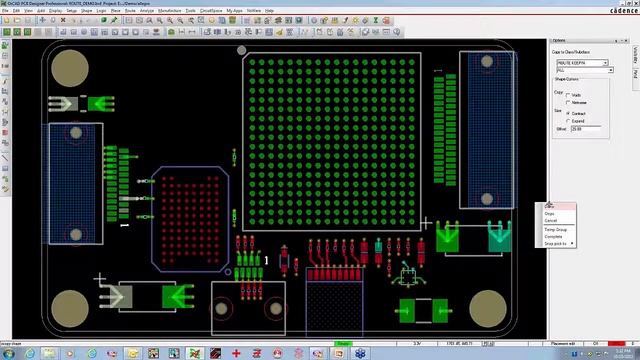Click the 3.3V status bar entry
The width and height of the screenshot is (640, 360).
click(416, 344)
